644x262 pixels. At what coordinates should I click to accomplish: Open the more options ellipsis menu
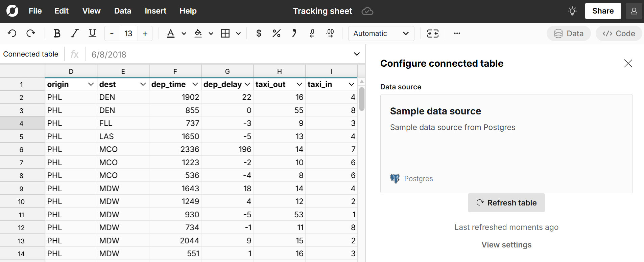pos(457,33)
